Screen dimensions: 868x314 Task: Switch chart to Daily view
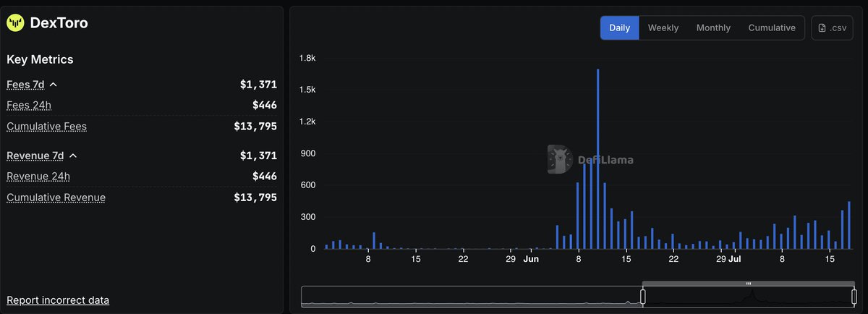click(619, 27)
